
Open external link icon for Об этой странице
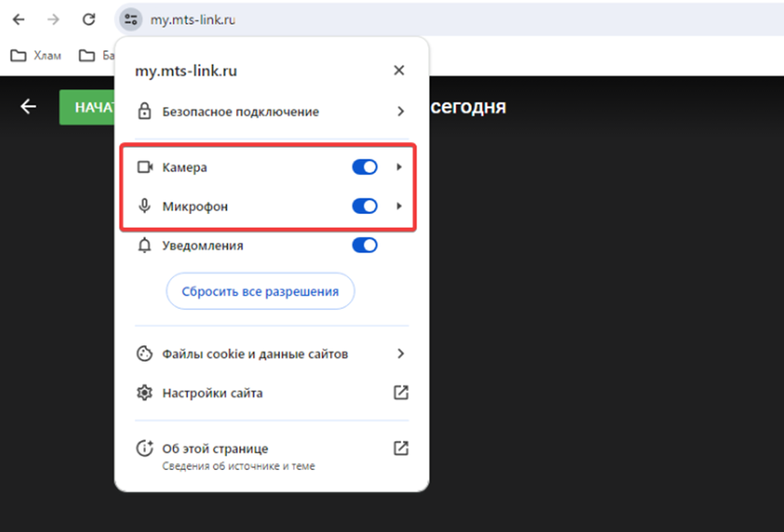(400, 448)
